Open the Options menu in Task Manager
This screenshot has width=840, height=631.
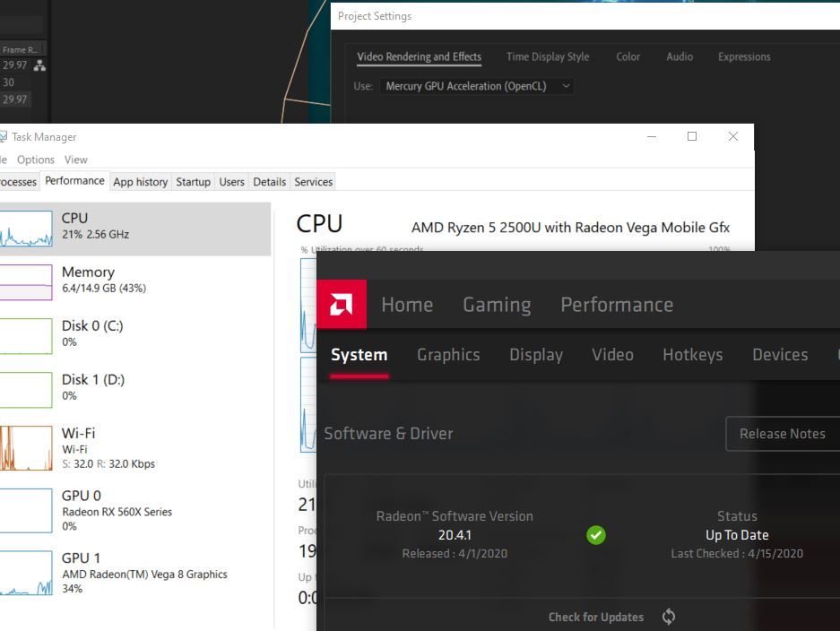click(x=35, y=160)
